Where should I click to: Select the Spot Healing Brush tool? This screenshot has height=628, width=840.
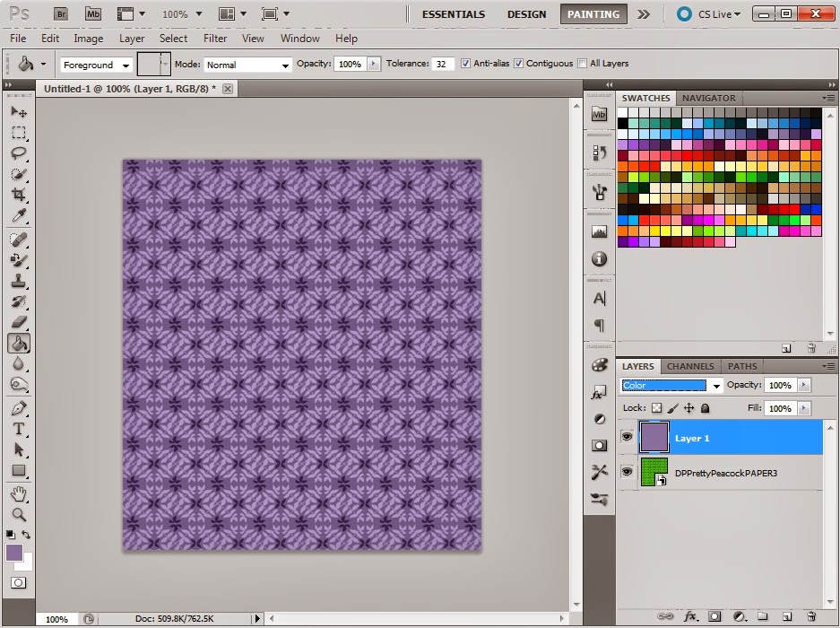[19, 240]
